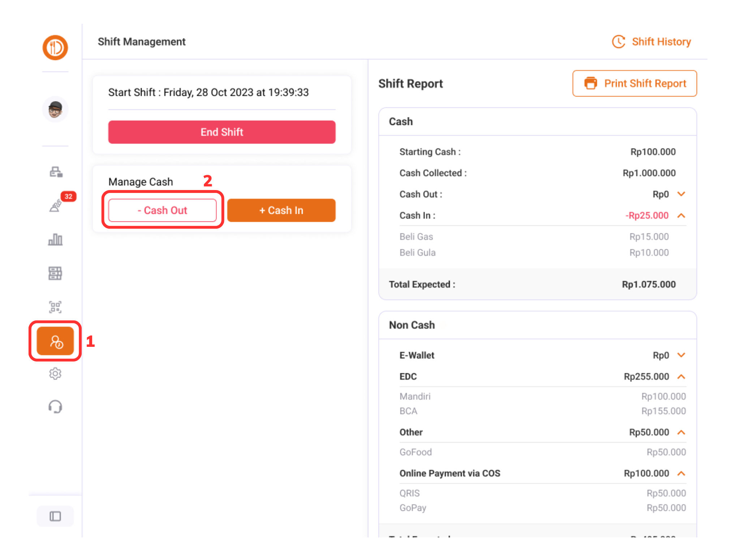
Task: Open the QR code scan icon
Action: point(55,307)
